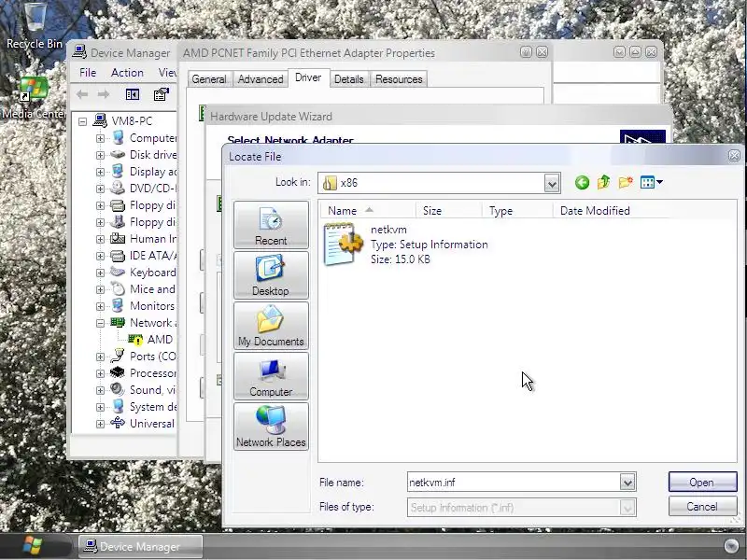
Task: Click the 'Size: 15.0 KB' file detail text
Action: click(401, 259)
